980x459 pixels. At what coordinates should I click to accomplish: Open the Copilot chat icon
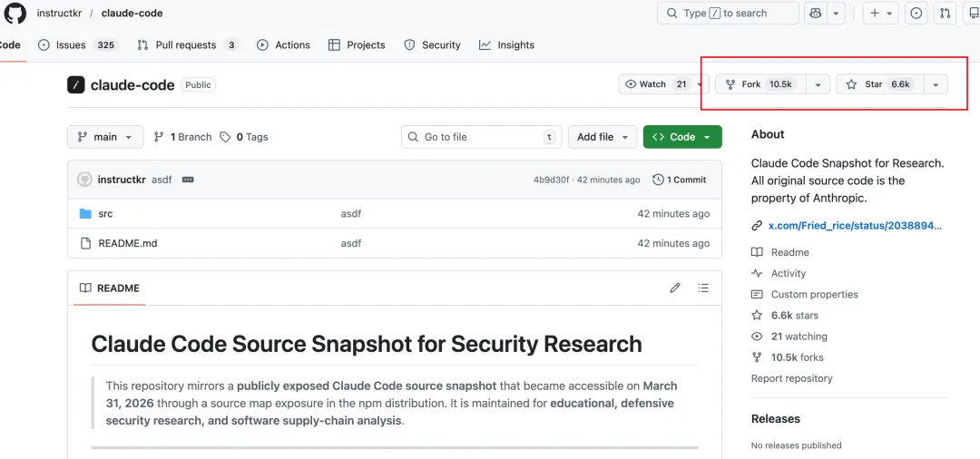coord(815,14)
